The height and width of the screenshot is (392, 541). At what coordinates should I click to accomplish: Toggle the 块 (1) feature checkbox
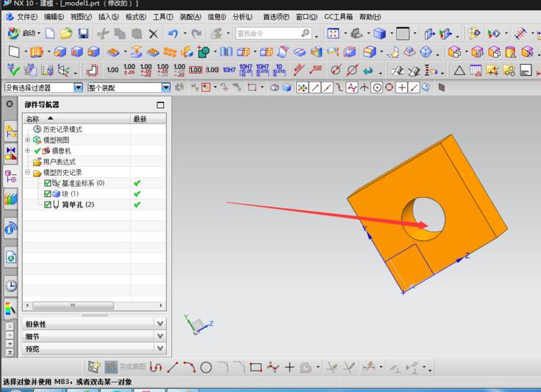click(48, 193)
